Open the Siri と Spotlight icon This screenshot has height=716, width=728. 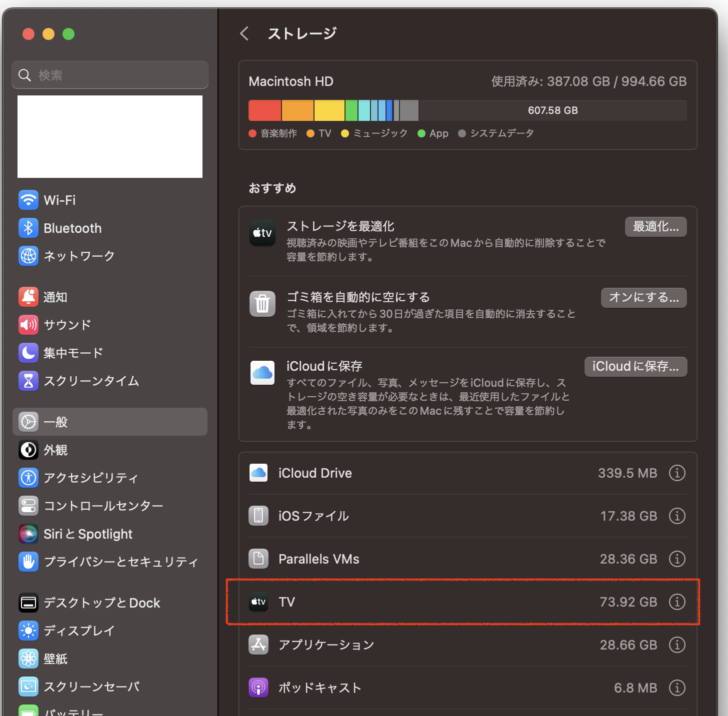(28, 534)
